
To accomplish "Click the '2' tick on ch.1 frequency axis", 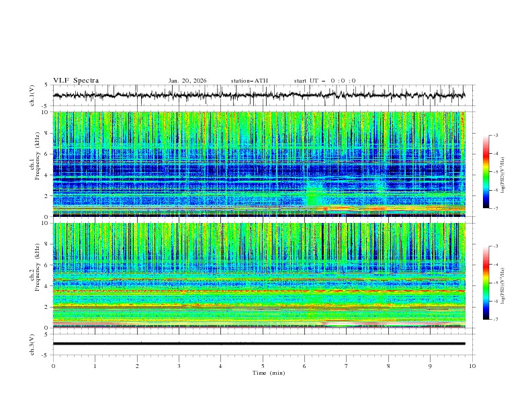I will point(48,195).
